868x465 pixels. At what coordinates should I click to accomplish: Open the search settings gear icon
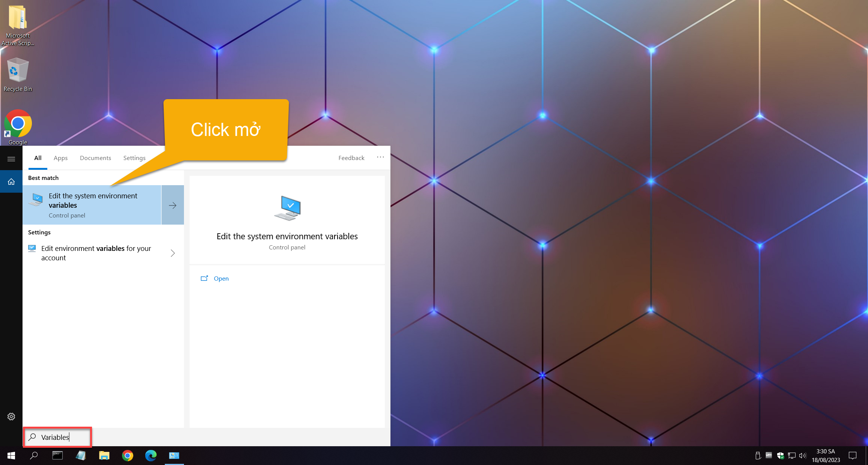pos(11,417)
